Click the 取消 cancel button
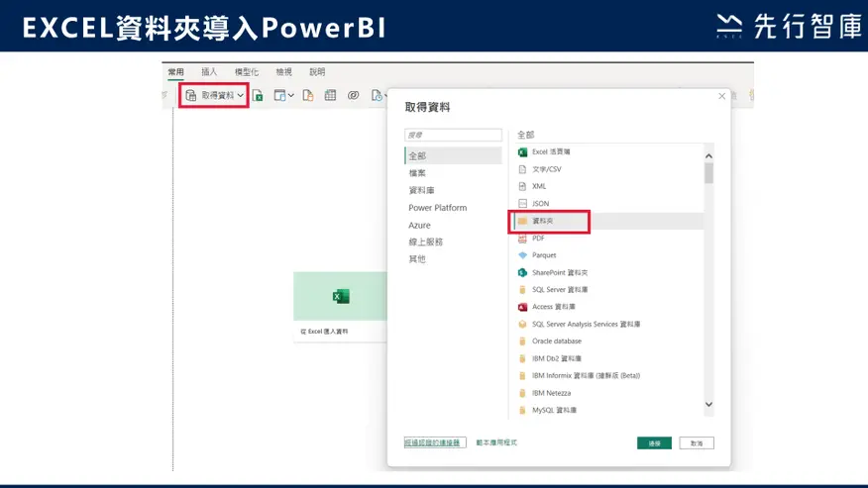 click(697, 443)
